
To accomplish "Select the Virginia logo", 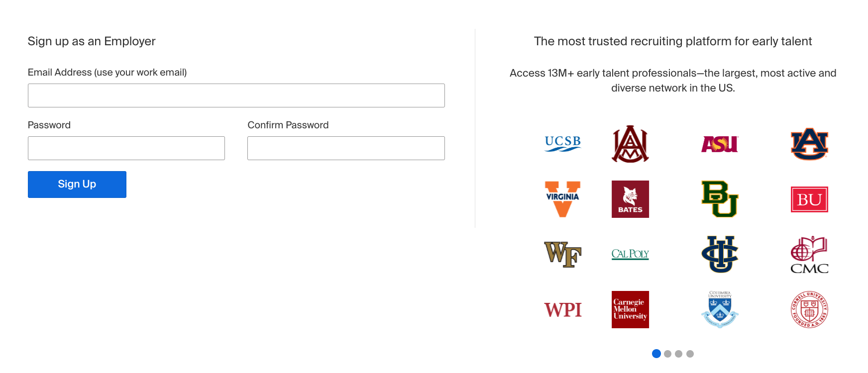I will click(562, 199).
